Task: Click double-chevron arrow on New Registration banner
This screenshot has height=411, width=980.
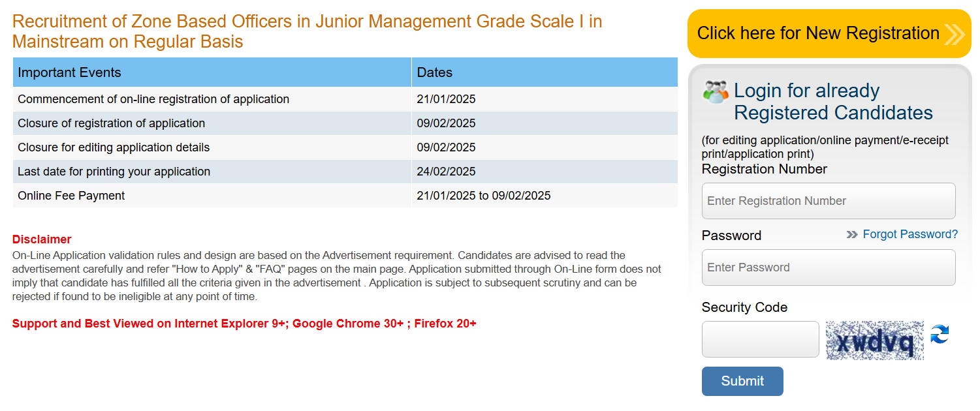Action: point(954,34)
